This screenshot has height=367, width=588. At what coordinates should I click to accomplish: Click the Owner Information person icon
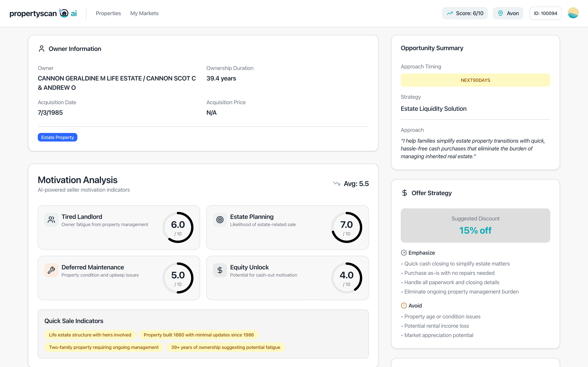(x=42, y=49)
